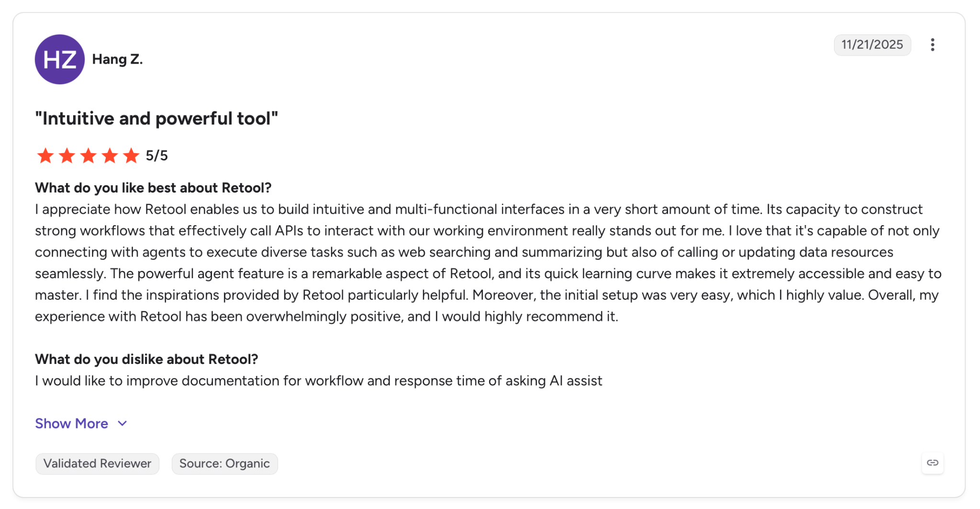Expand review with Show More

72,423
